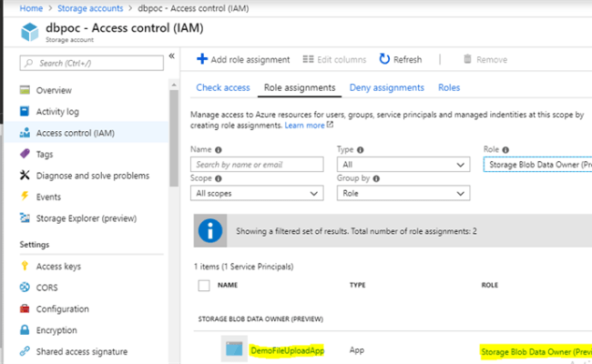
Task: Collapse the sidebar with the double chevron
Action: pos(172,56)
